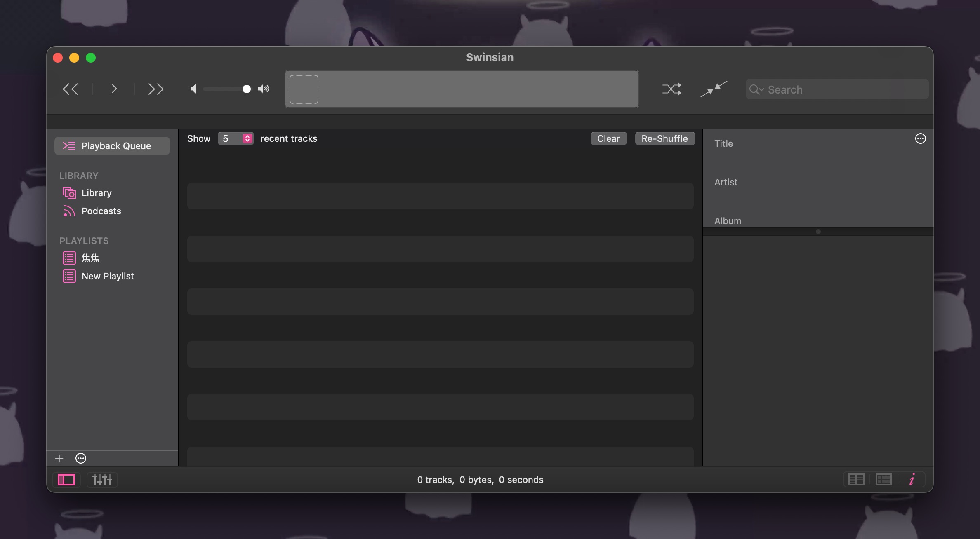Toggle shuffle mode icon
Screen dimensions: 980x539
[x=671, y=89]
